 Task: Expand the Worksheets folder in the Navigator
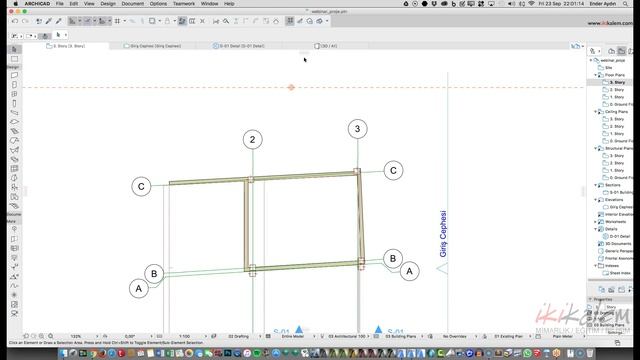point(596,222)
